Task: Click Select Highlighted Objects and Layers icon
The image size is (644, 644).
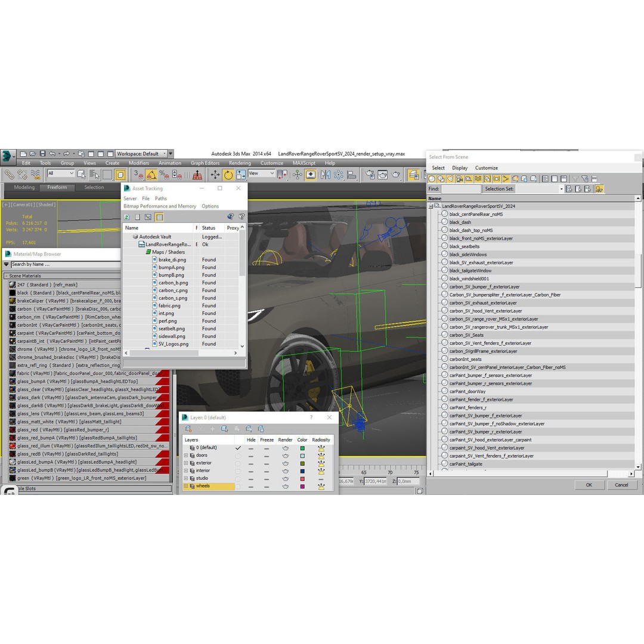Action: click(x=224, y=429)
